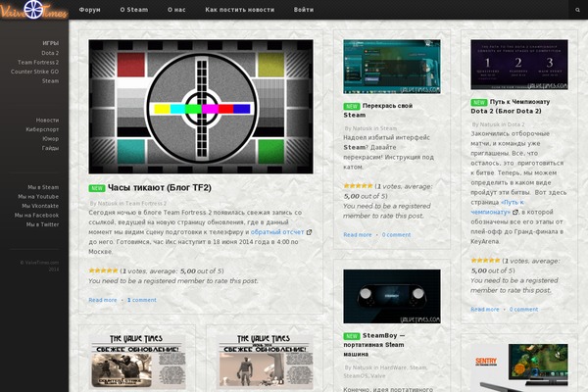Open the Steam skin thumbnail image
The height and width of the screenshot is (392, 588).
pyautogui.click(x=392, y=67)
